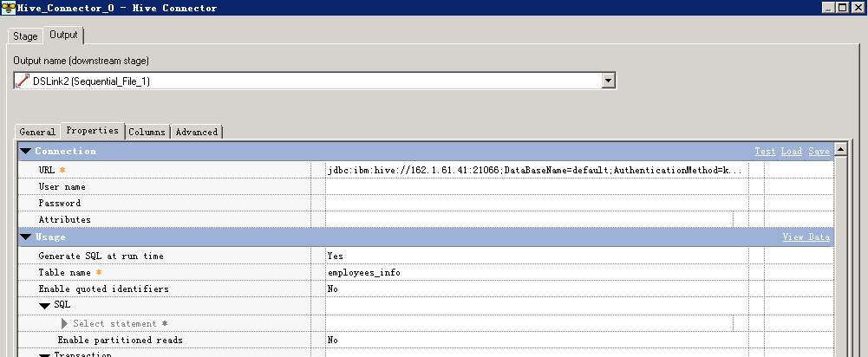Minimize the Hive Connector window

828,7
